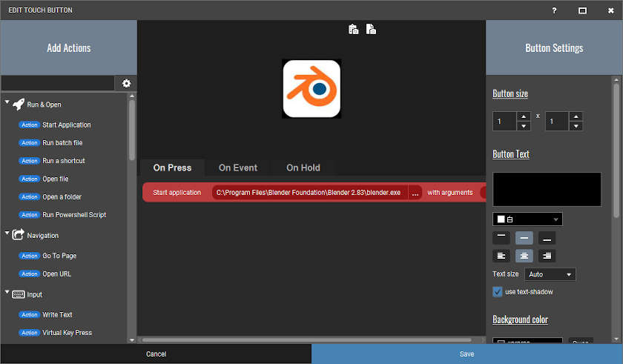Align button text to bottom
Viewport: 623px width, 364px height.
click(547, 238)
